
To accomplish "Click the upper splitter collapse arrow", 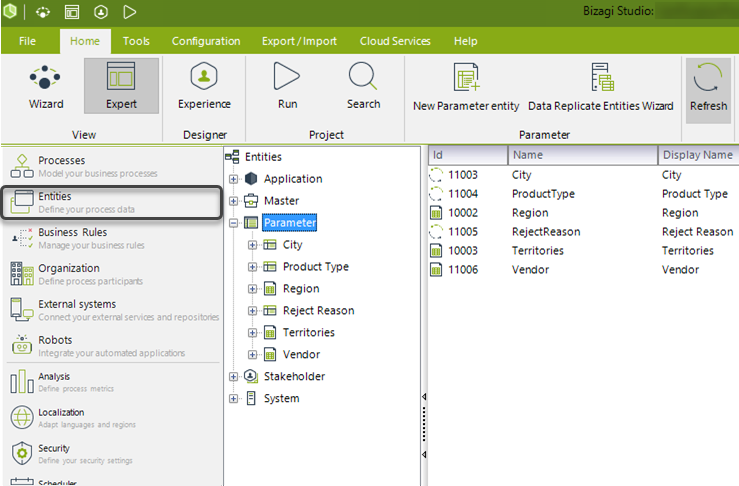I will tap(424, 396).
